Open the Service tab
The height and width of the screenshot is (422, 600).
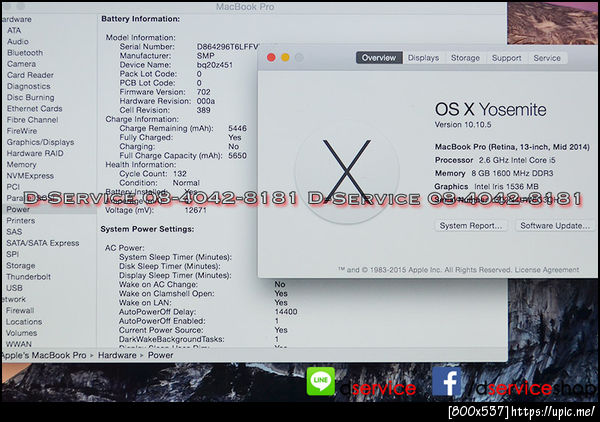tap(547, 58)
